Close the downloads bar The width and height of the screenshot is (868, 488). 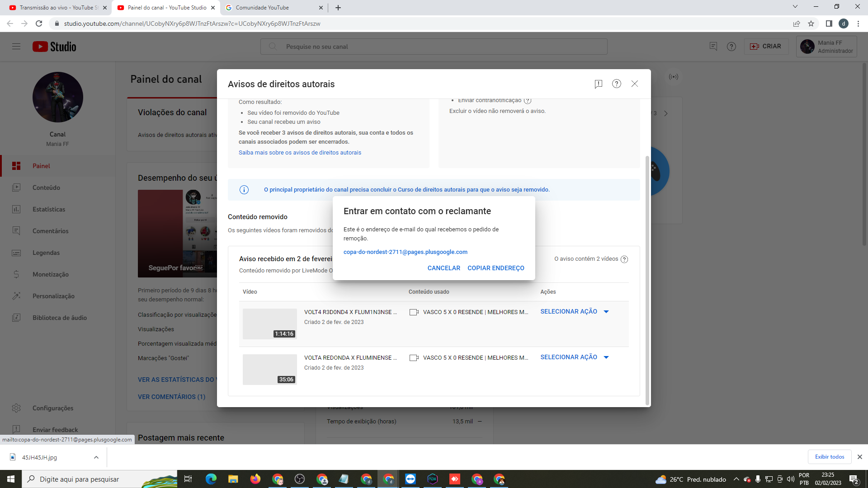[859, 457]
